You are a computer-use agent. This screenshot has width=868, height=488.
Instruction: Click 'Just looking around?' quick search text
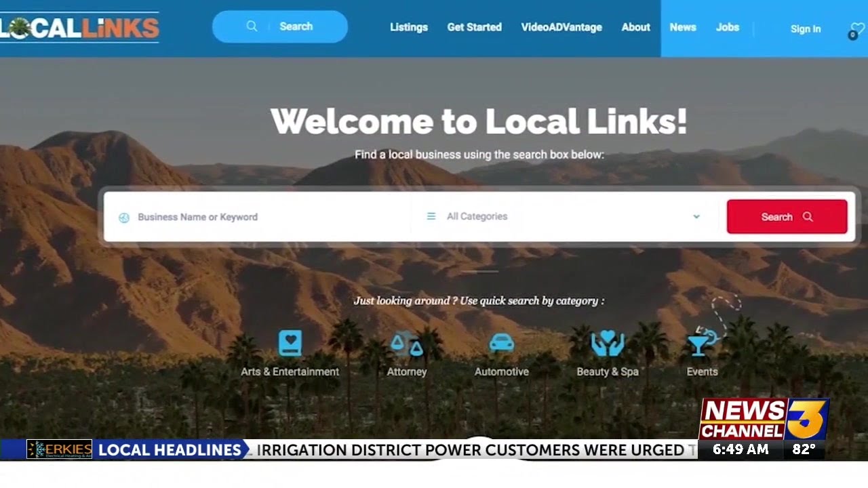coord(479,300)
